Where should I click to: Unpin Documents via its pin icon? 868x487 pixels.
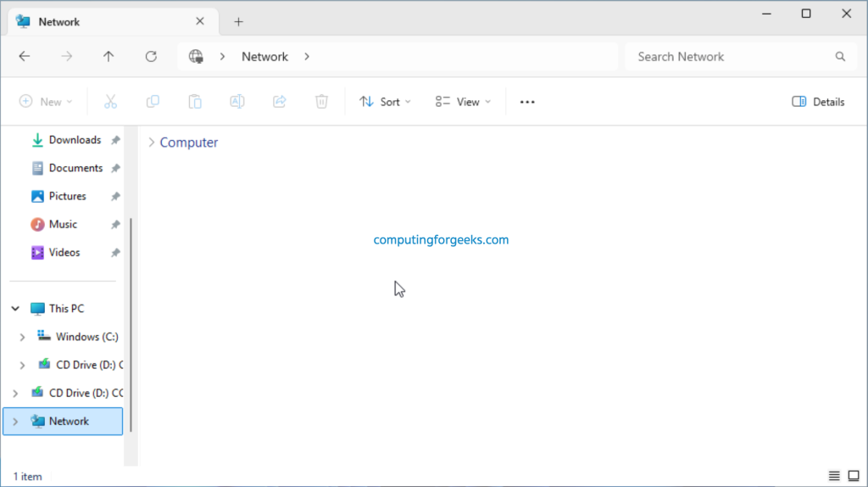pos(115,169)
